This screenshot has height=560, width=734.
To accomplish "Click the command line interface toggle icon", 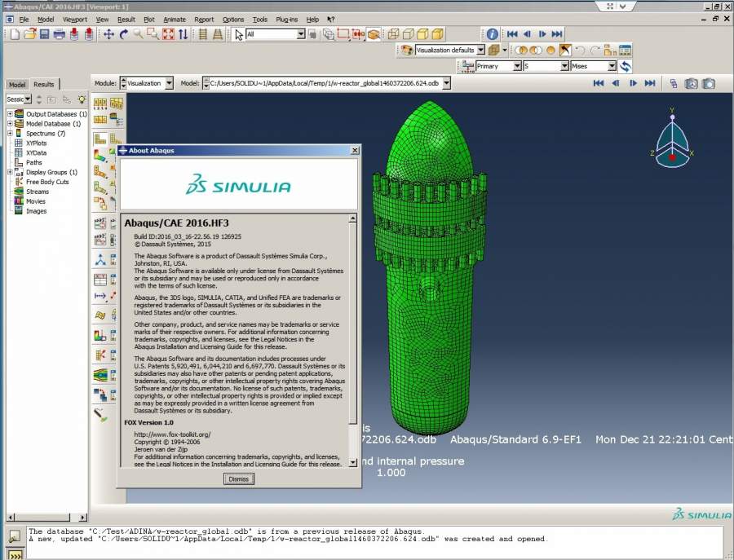I will coord(15,556).
